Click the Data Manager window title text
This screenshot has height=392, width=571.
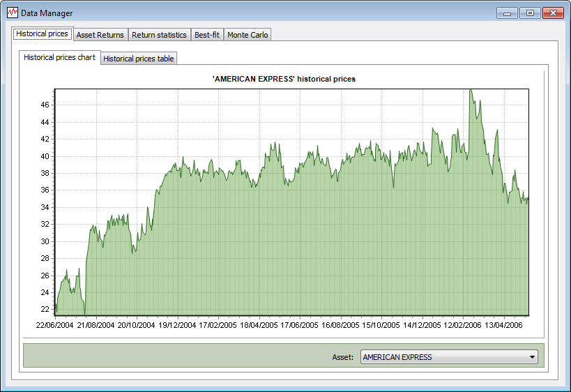47,13
